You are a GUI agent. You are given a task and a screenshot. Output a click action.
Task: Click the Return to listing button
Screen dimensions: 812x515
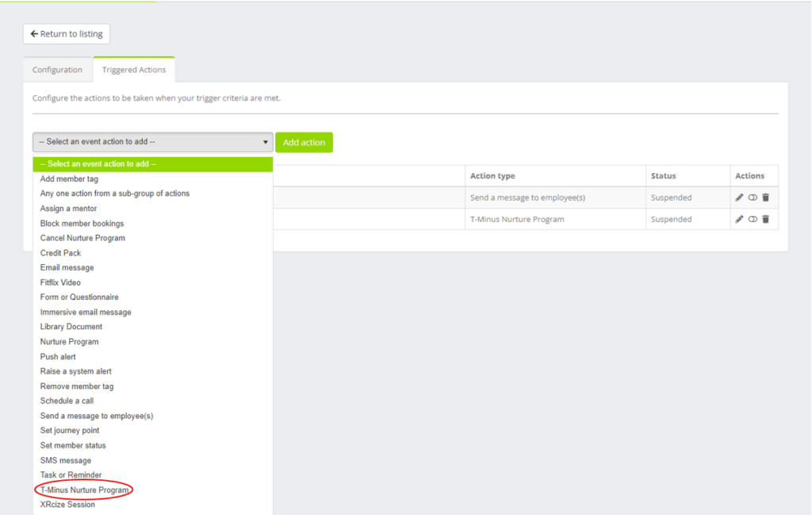tap(66, 33)
